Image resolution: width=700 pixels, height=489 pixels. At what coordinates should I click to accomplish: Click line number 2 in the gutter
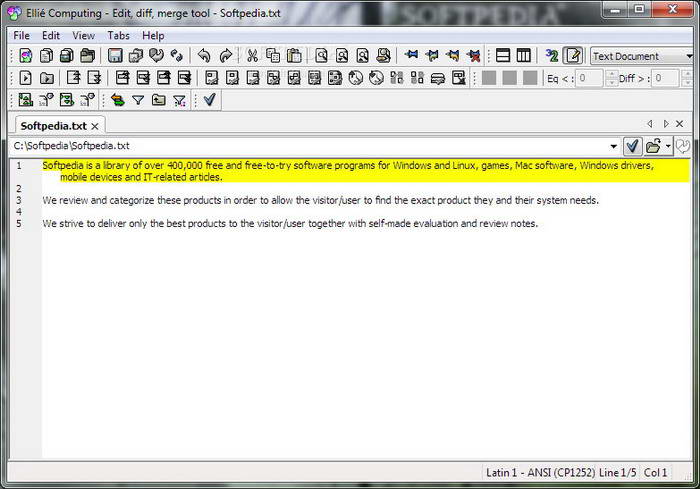tap(19, 188)
